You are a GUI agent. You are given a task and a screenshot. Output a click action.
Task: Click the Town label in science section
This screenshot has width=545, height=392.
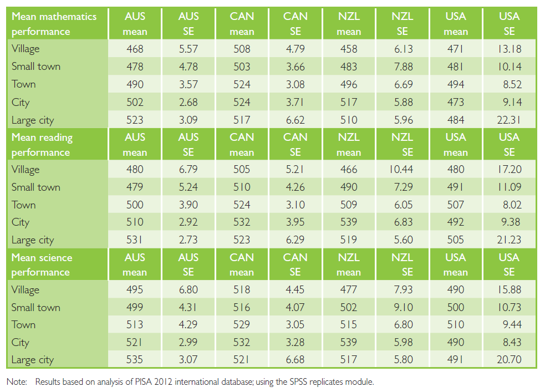[x=23, y=325]
